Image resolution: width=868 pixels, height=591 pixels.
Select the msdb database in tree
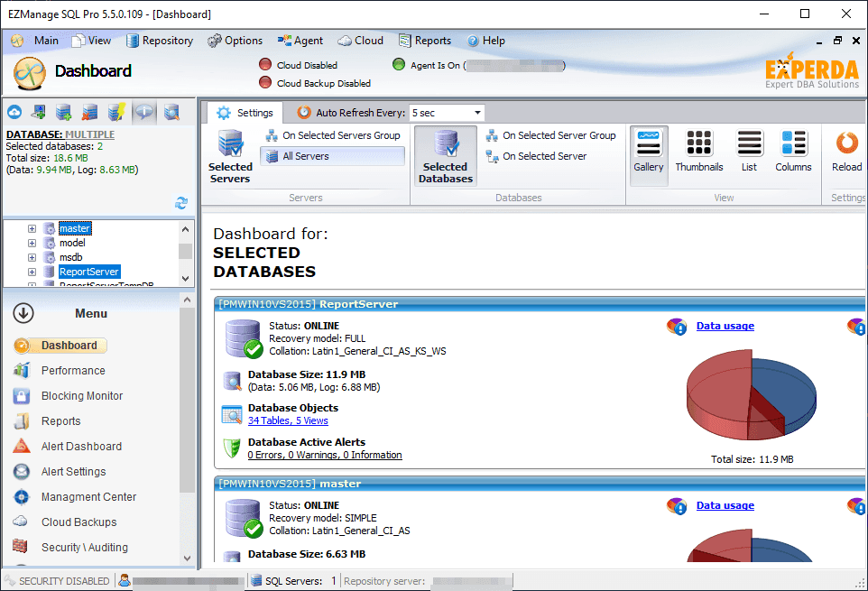pos(71,257)
